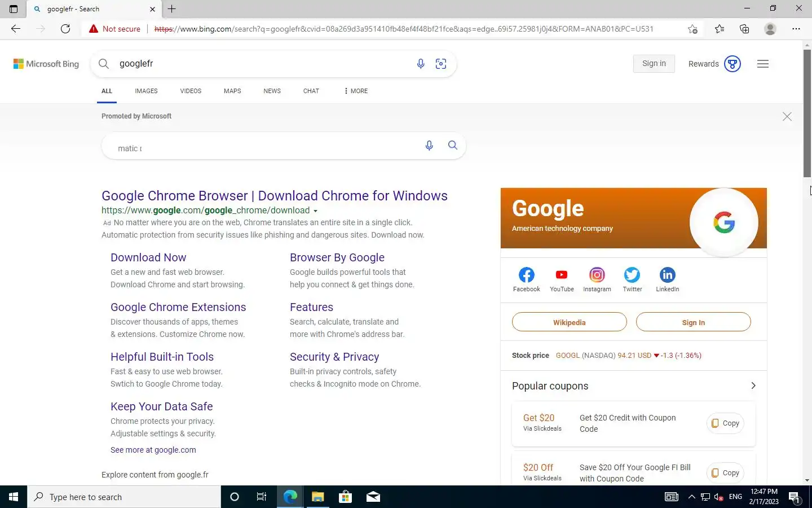Open the Browser By Google sitelink

[337, 257]
